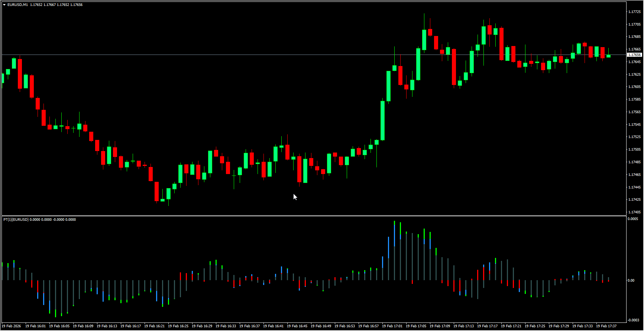Click the tallest green candle before 17:01

(382, 120)
